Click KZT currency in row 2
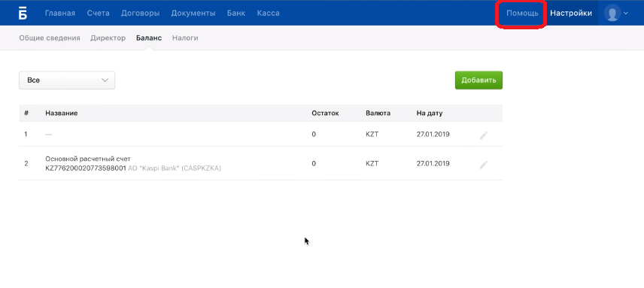 pos(372,163)
